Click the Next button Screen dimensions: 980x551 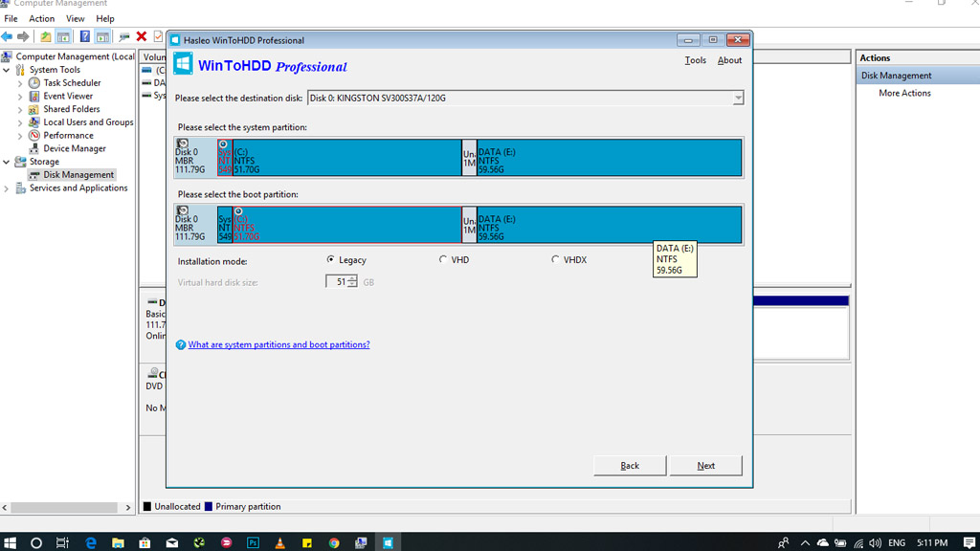tap(705, 466)
